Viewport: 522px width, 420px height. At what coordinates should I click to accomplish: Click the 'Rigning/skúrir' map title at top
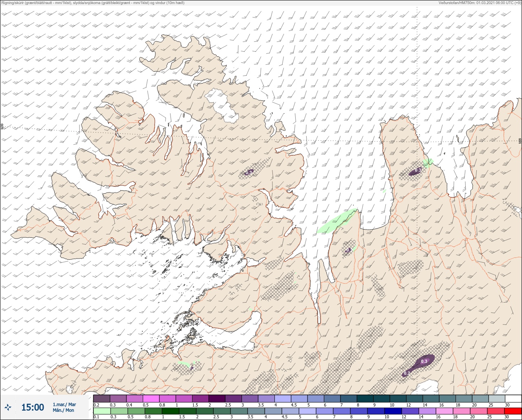click(x=93, y=3)
